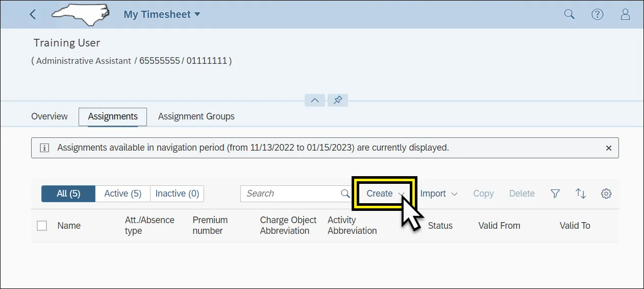Screen dimensions: 644x289
Task: Collapse the header with chevron up
Action: (315, 101)
